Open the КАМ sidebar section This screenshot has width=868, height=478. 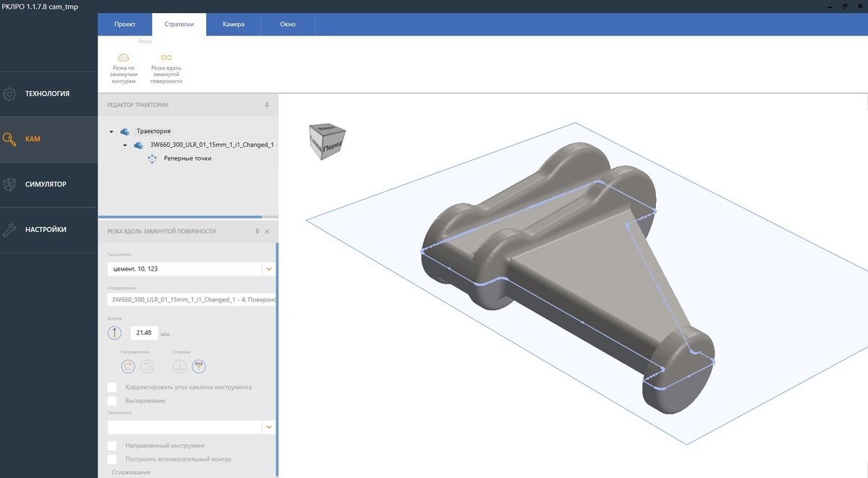[x=48, y=139]
